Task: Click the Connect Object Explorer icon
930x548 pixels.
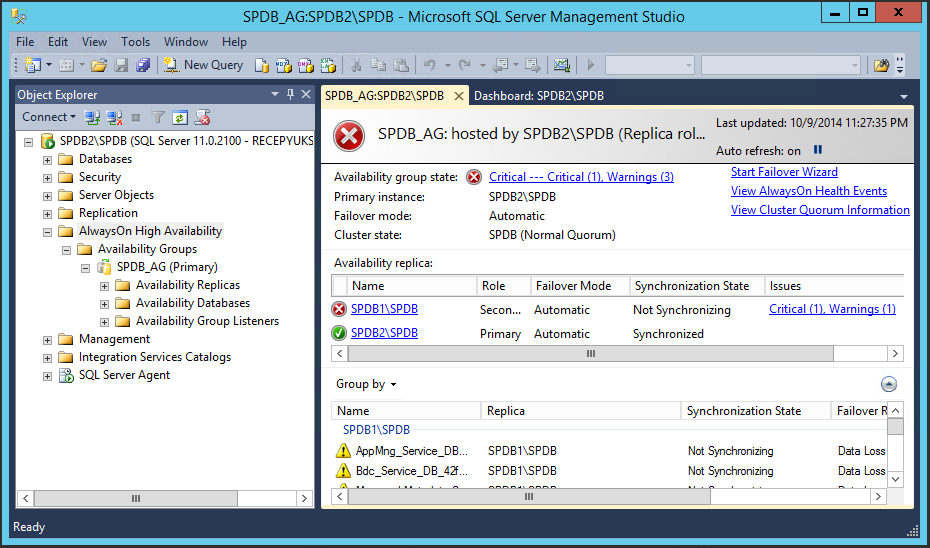Action: (92, 117)
